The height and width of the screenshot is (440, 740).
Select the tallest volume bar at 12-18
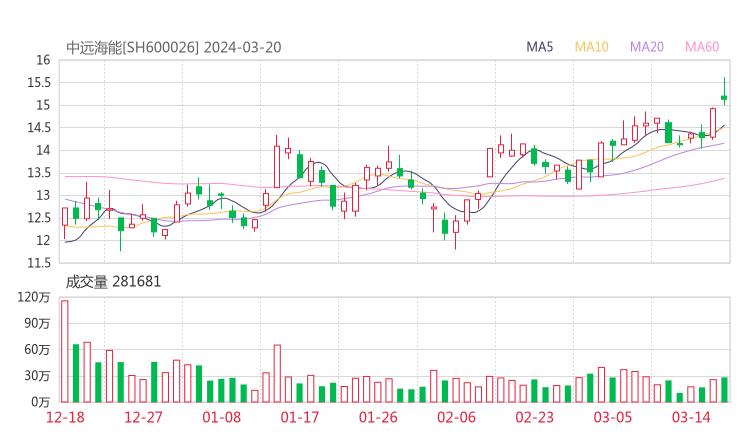click(65, 351)
